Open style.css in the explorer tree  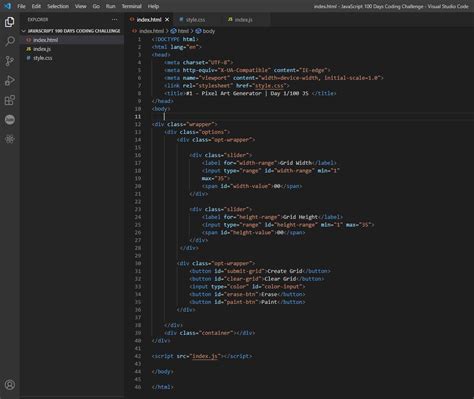43,58
